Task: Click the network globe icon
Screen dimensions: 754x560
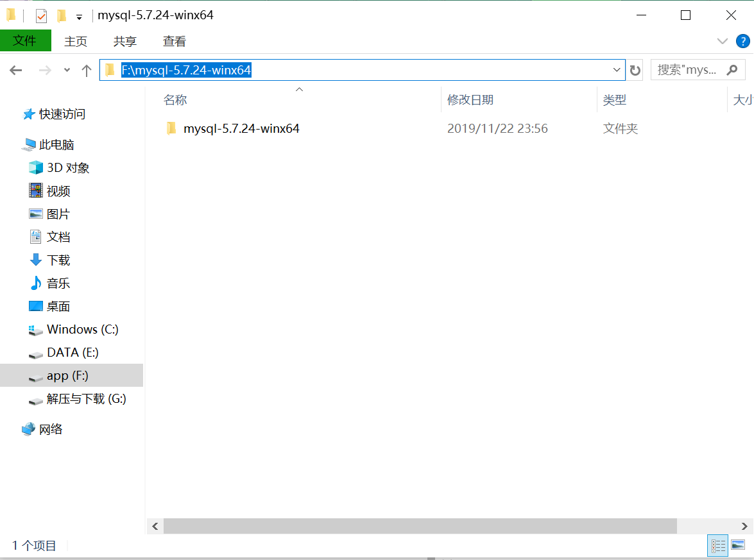Action: [29, 428]
